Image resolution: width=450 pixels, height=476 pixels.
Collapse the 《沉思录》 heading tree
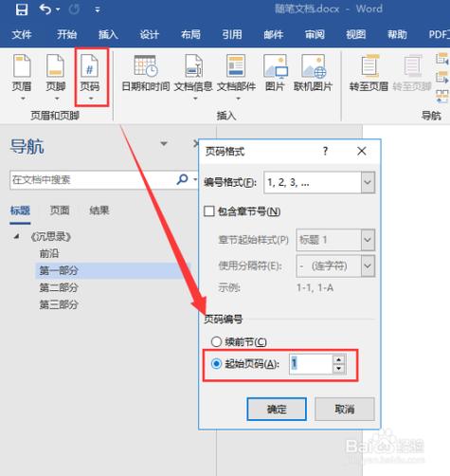point(16,236)
